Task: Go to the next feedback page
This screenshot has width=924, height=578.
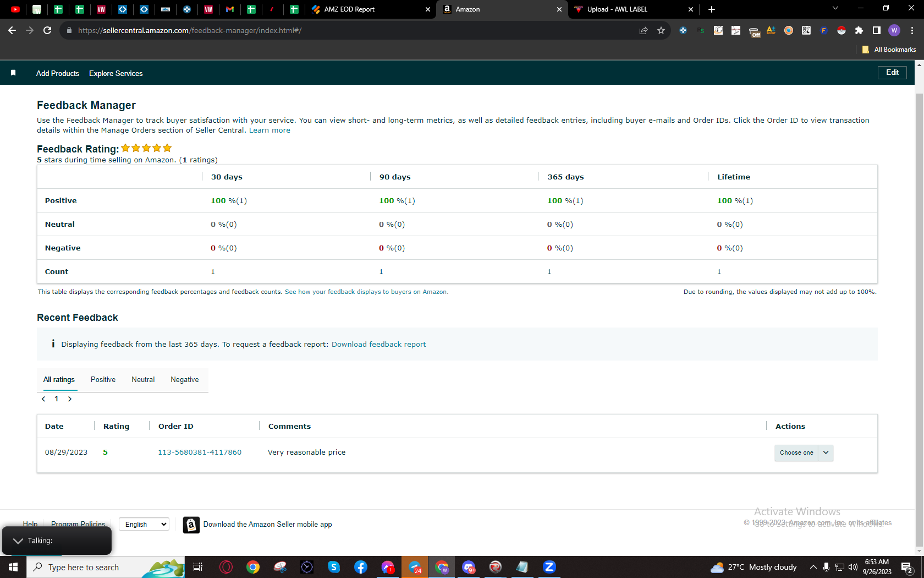Action: (70, 399)
